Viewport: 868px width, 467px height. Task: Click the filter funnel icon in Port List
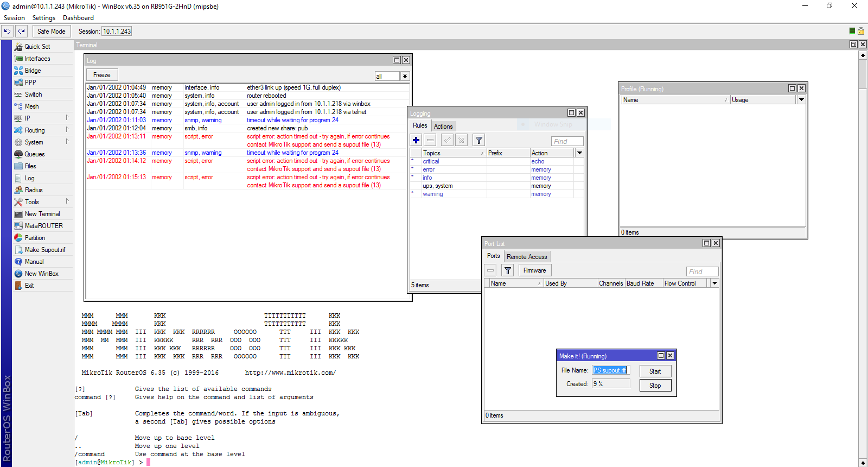click(507, 270)
